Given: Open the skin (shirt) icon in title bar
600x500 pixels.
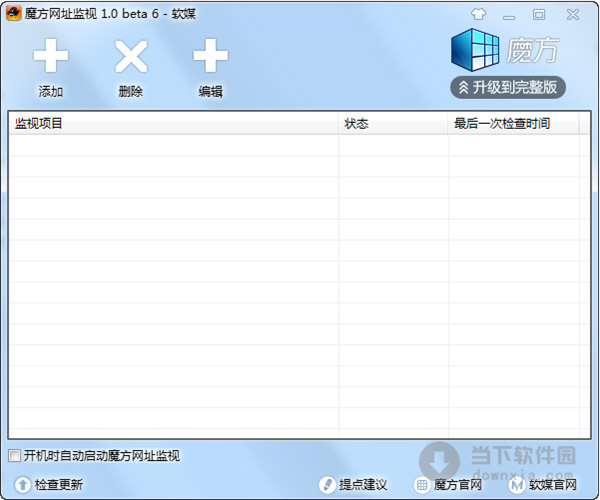Looking at the screenshot, I should click(x=478, y=15).
